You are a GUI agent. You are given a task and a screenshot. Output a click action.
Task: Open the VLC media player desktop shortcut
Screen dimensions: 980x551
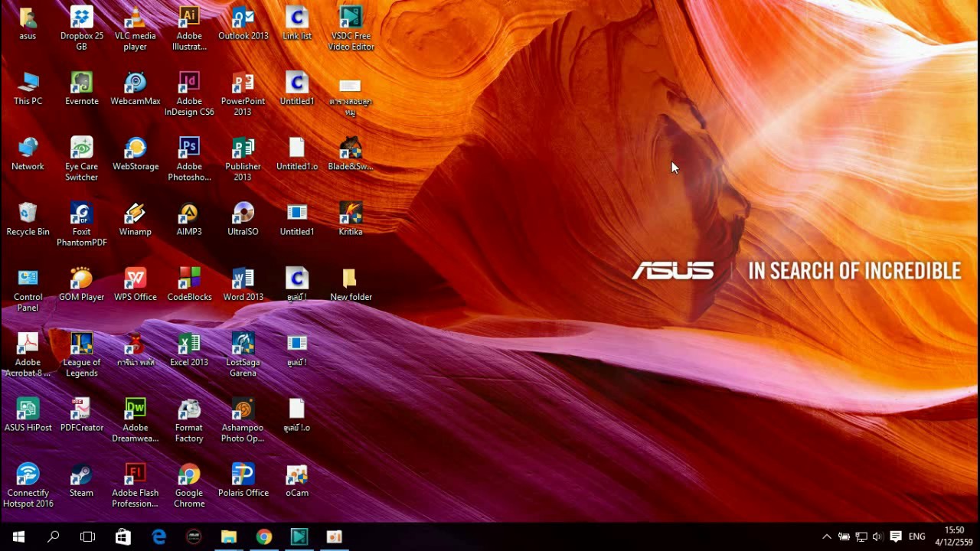pyautogui.click(x=136, y=28)
